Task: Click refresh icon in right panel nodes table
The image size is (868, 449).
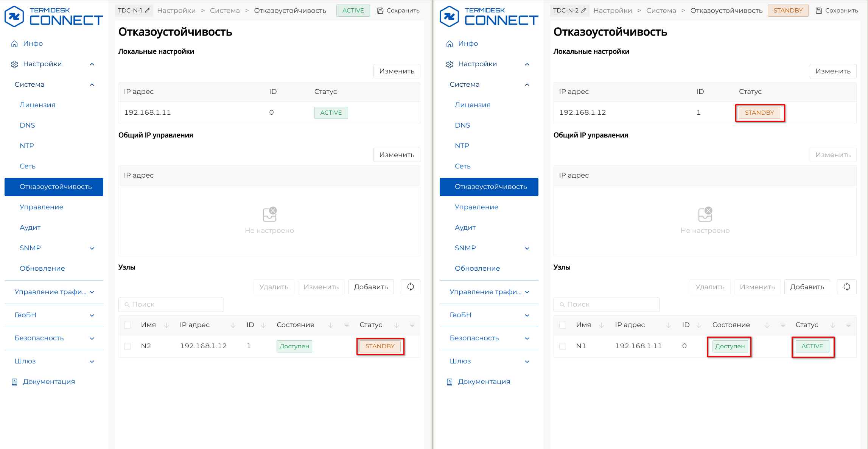Action: 847,287
